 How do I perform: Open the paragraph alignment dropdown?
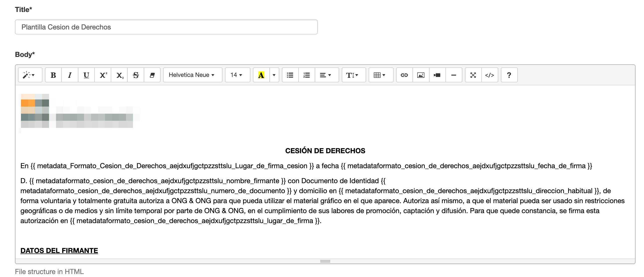(325, 75)
